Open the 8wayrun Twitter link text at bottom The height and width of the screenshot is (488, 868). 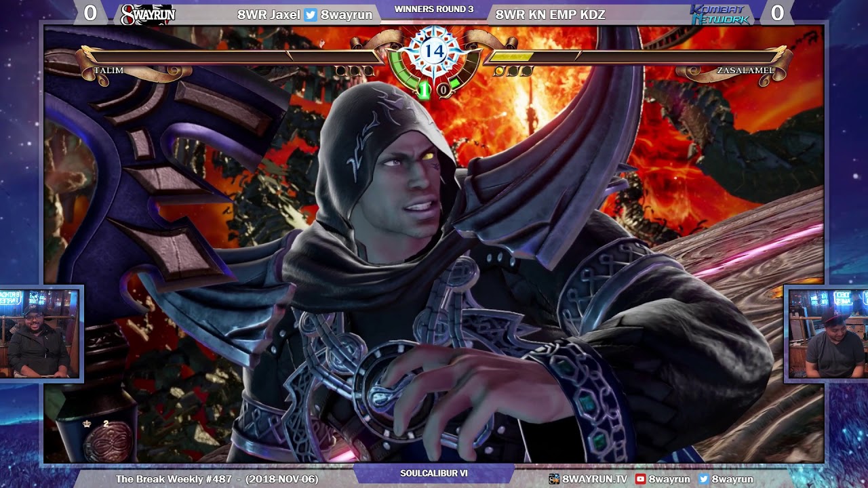tap(733, 479)
